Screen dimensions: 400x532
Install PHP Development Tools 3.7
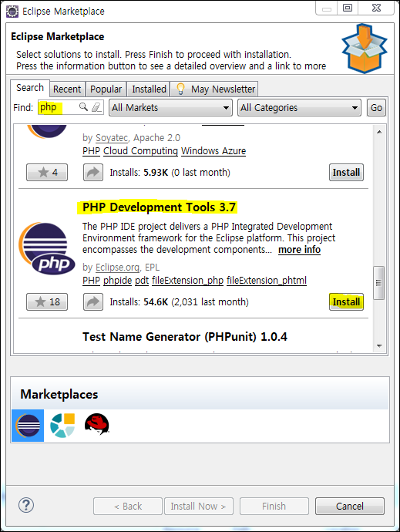(346, 301)
